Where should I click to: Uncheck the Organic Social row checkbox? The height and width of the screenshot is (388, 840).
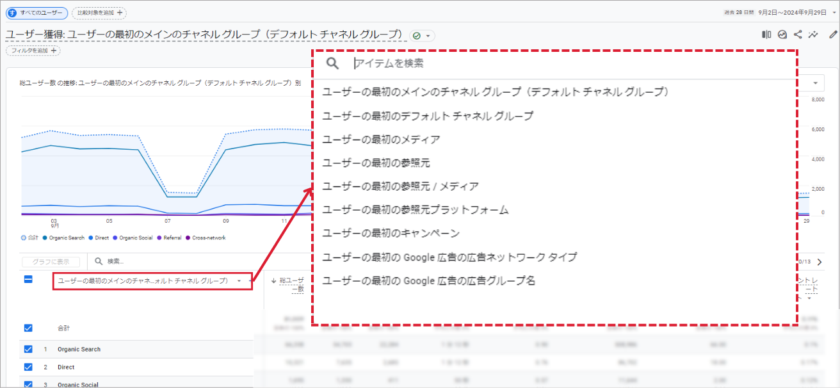[x=28, y=384]
